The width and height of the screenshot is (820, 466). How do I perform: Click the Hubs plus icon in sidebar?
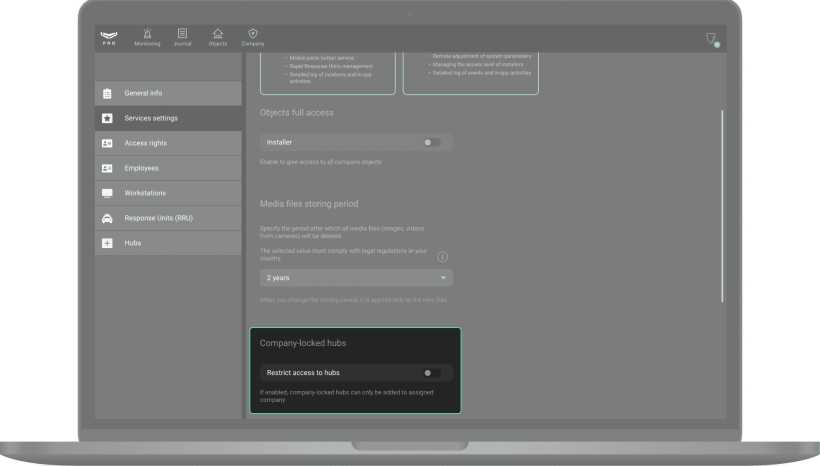[108, 243]
